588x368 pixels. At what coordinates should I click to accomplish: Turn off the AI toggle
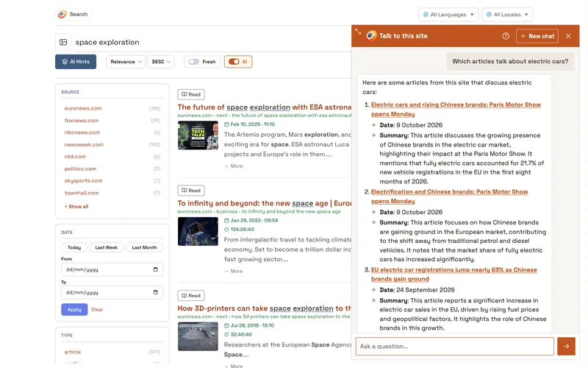pyautogui.click(x=234, y=62)
